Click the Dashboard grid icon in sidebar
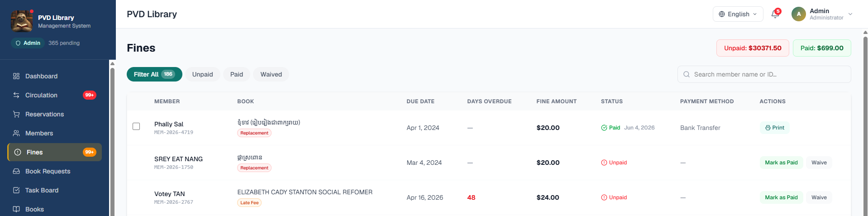Image resolution: width=868 pixels, height=216 pixels. 16,76
